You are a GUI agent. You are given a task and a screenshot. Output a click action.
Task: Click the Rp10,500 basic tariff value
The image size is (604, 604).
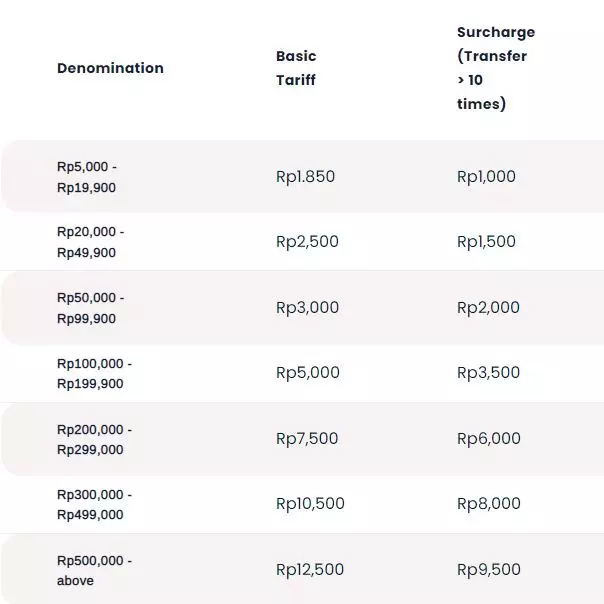click(310, 504)
